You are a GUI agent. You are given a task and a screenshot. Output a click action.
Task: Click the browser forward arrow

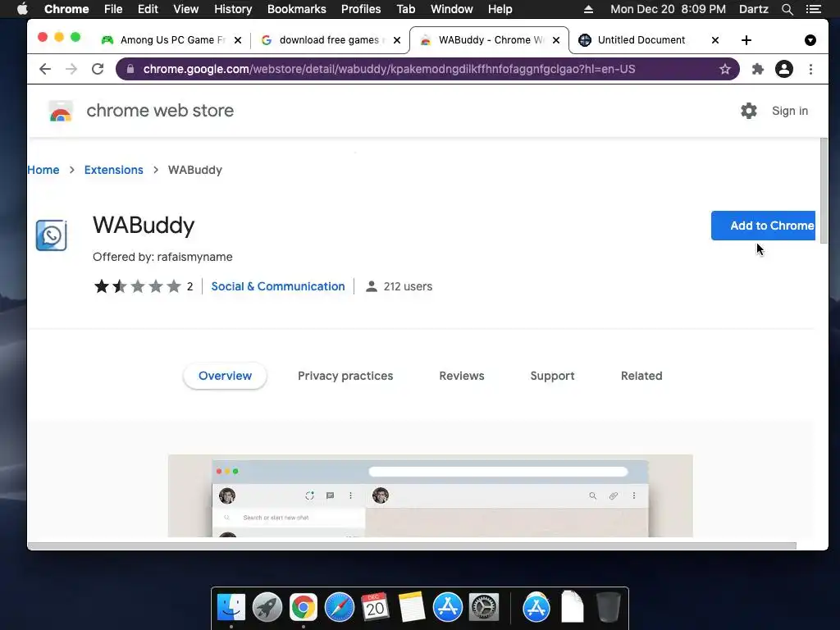[71, 69]
